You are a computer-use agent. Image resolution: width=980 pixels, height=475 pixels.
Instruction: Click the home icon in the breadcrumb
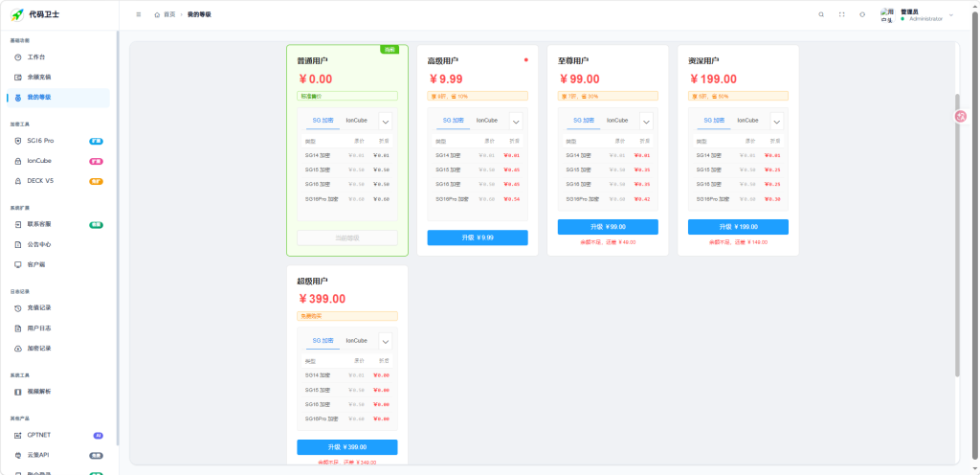pyautogui.click(x=158, y=14)
